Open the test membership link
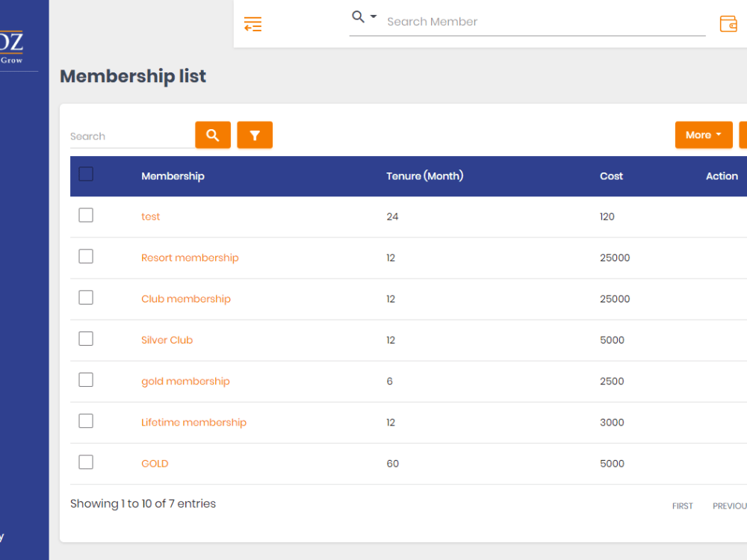Viewport: 747px width, 560px height. coord(151,217)
